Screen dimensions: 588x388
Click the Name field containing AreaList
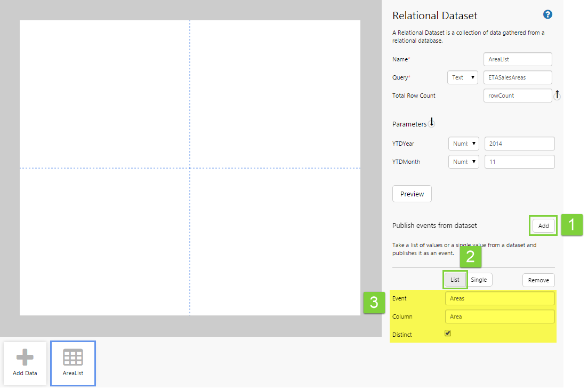click(x=517, y=59)
